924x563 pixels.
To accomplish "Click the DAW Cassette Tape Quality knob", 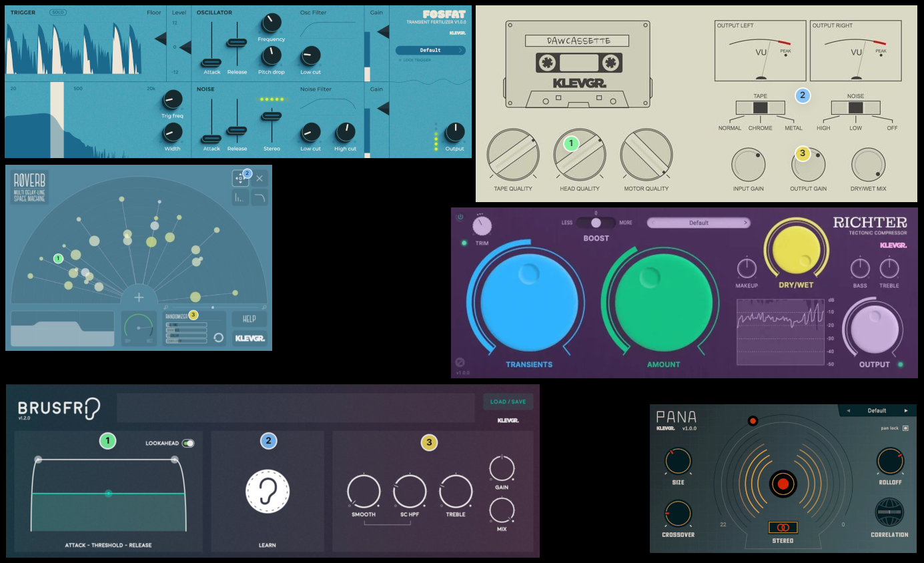I will tap(512, 155).
